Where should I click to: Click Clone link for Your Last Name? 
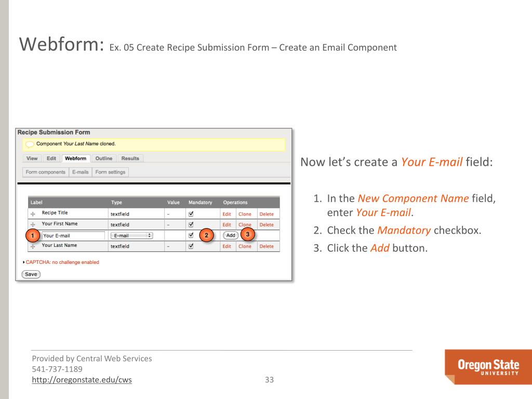point(245,246)
